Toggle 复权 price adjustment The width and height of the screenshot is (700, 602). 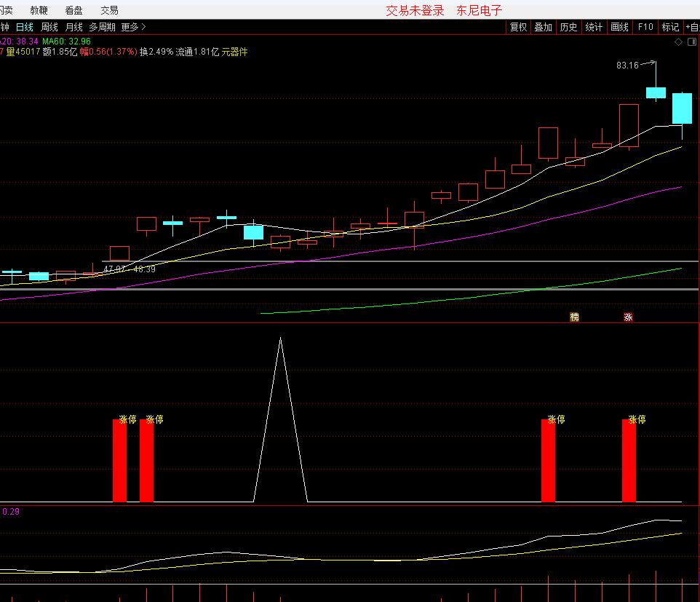click(x=518, y=27)
